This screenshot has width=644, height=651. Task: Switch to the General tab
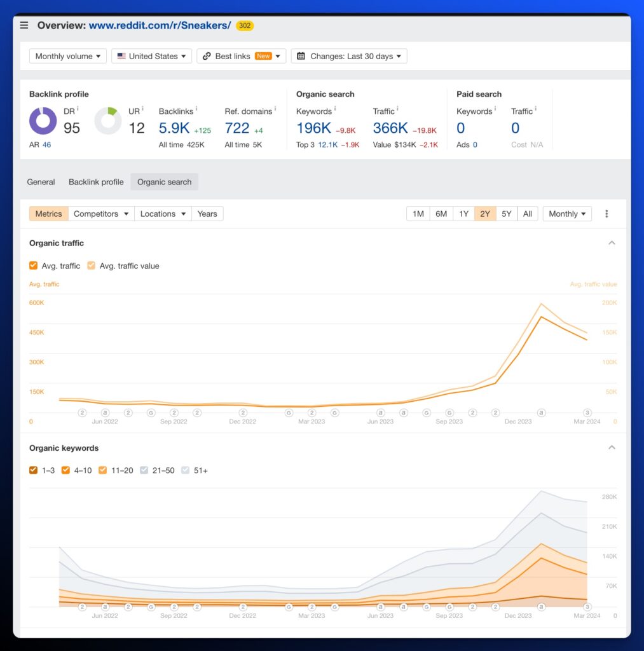(41, 182)
